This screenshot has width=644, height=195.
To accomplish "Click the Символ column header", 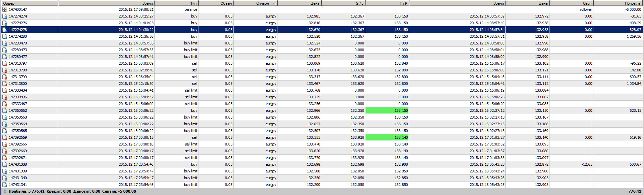I will pos(256,3).
